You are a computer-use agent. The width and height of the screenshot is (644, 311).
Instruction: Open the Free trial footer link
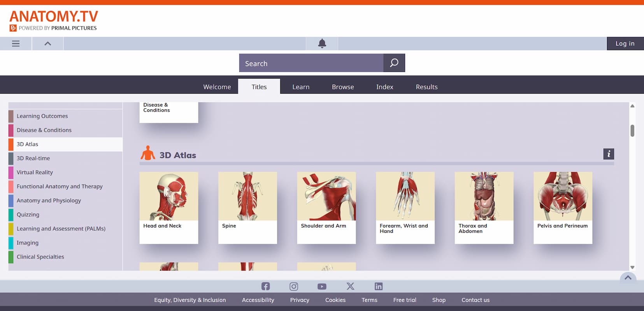pos(404,300)
